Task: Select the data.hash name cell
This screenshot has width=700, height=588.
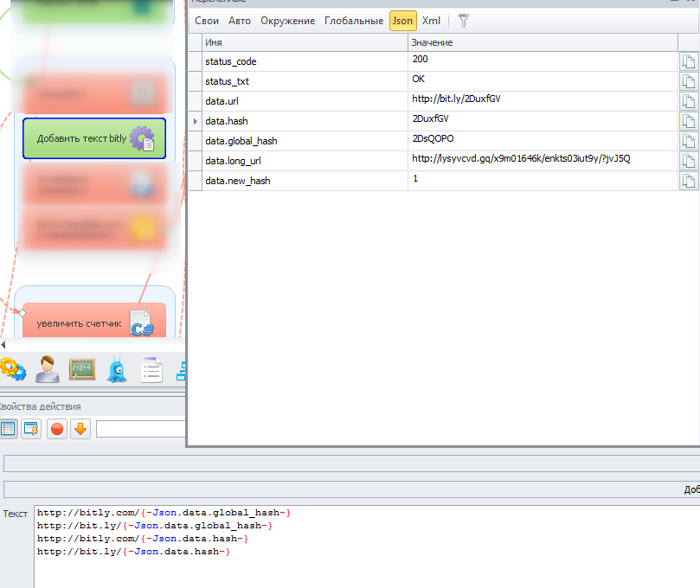Action: point(305,121)
